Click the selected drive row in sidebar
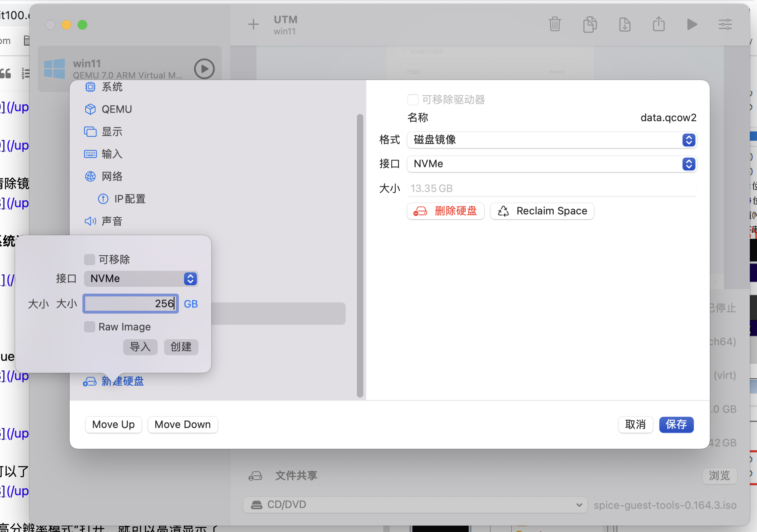This screenshot has height=532, width=757. 278,314
